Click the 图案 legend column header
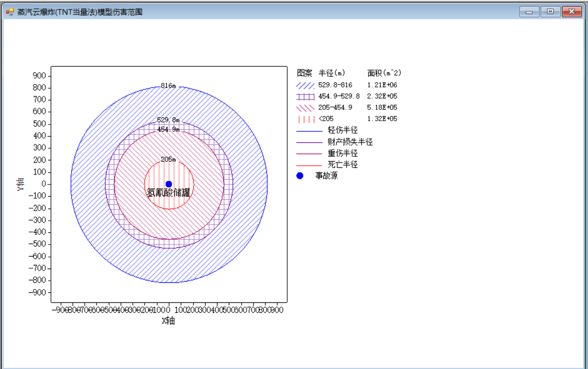This screenshot has height=369, width=588. pos(305,73)
